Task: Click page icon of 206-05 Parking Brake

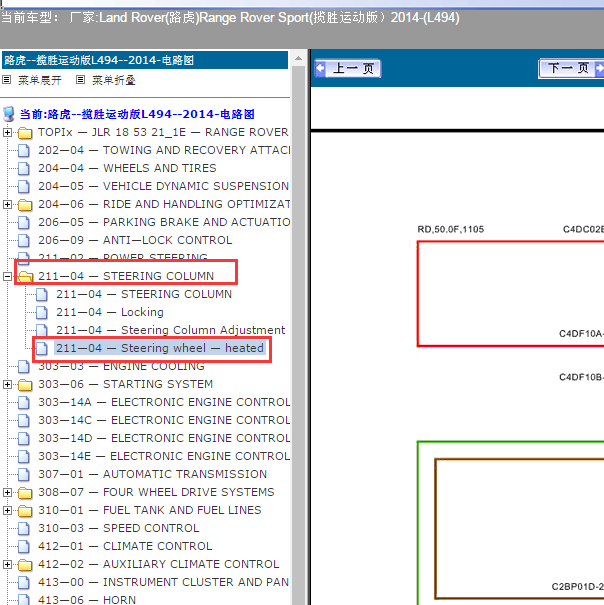Action: tap(24, 223)
